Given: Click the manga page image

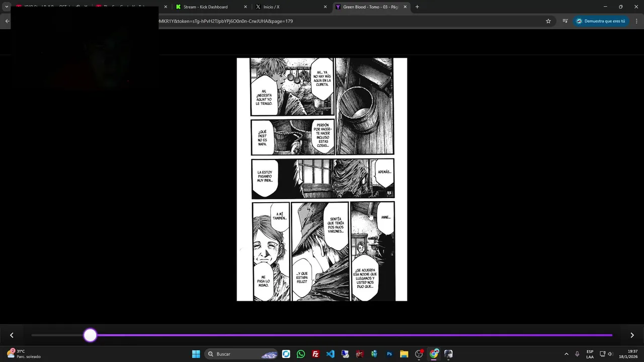Looking at the screenshot, I should [322, 179].
